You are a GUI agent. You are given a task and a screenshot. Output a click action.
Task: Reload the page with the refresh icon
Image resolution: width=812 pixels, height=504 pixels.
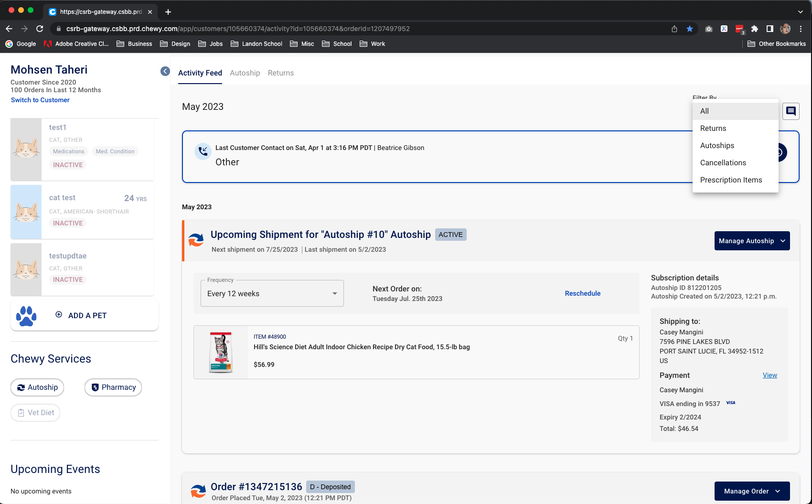point(40,29)
